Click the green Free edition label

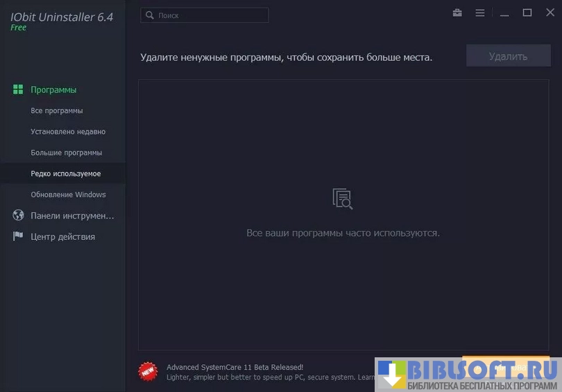19,28
